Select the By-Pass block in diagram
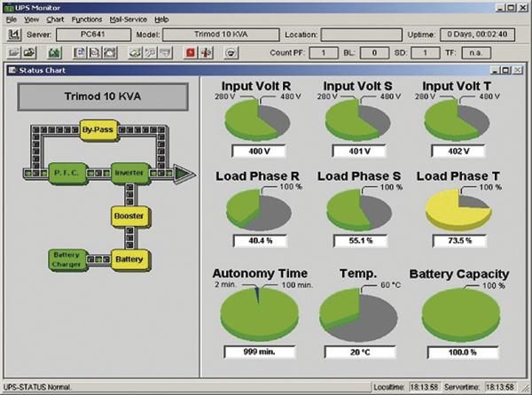 coord(99,129)
